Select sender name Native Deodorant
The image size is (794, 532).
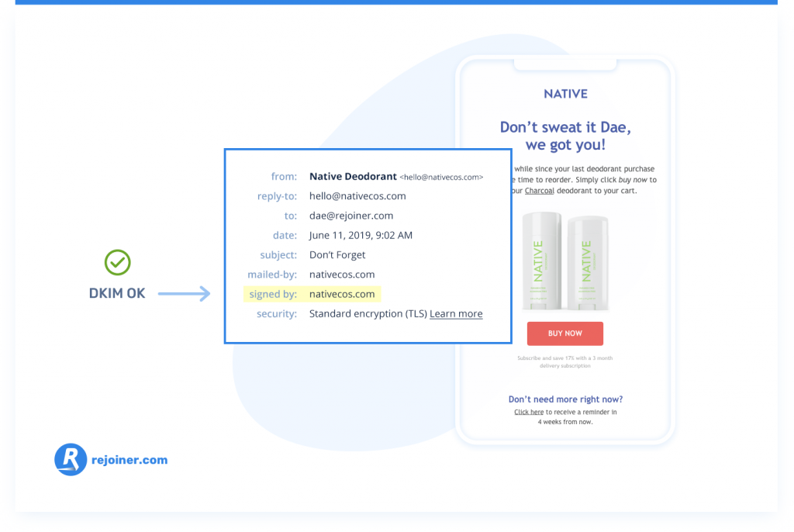[353, 176]
